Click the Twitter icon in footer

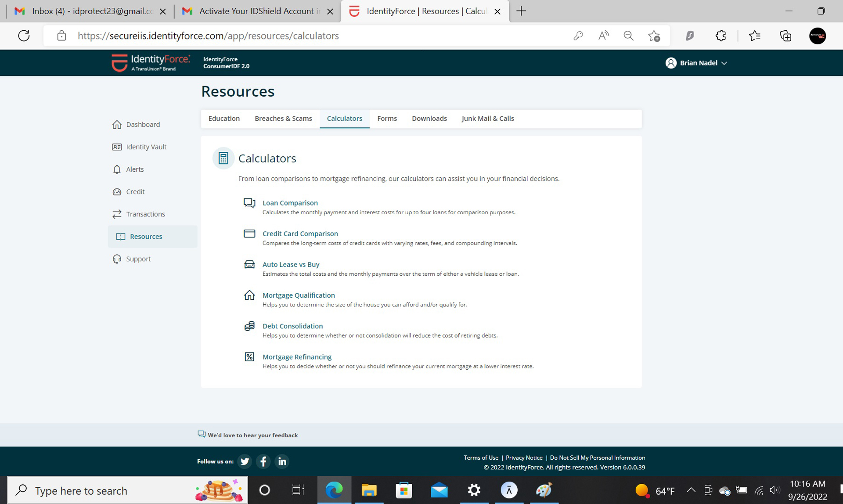(245, 461)
